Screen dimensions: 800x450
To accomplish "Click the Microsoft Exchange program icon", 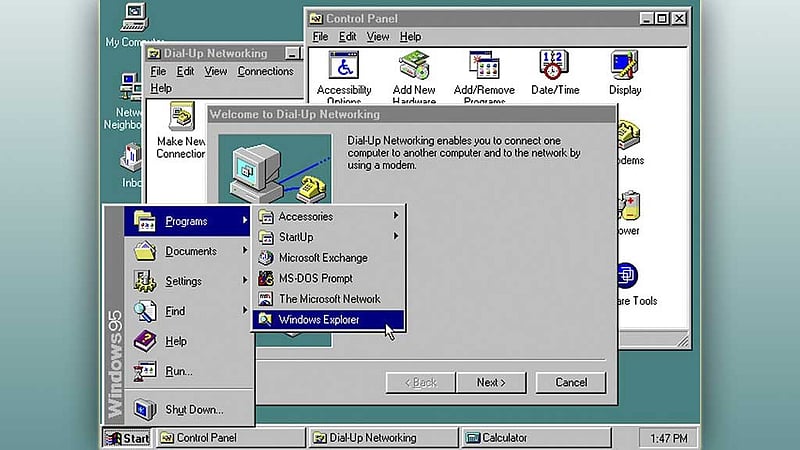I will pyautogui.click(x=265, y=258).
